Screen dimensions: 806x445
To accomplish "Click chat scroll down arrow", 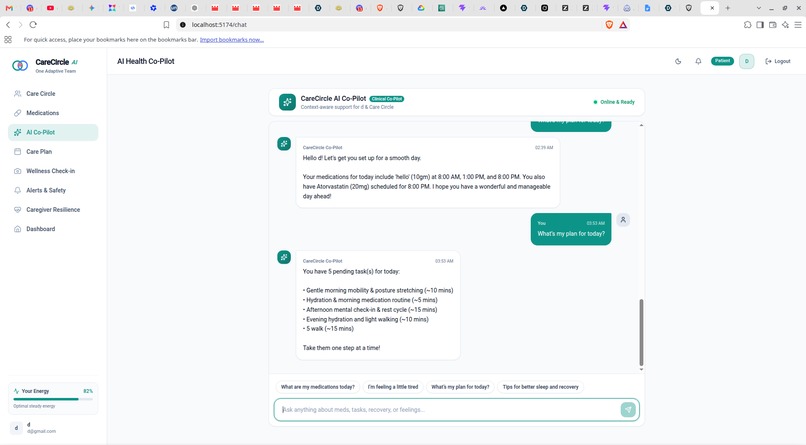I will (x=641, y=369).
